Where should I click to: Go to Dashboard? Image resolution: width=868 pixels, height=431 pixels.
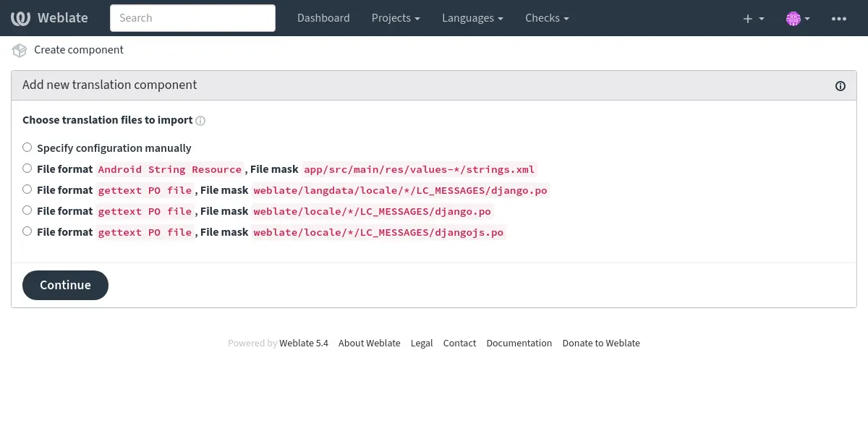tap(323, 18)
